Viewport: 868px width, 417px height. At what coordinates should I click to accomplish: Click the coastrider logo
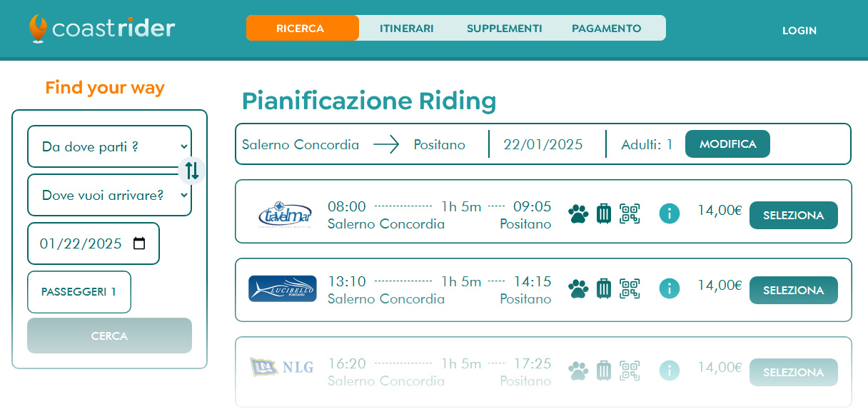tap(102, 29)
